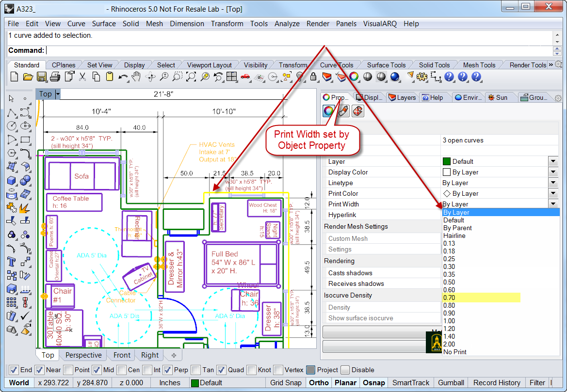Create a new file with New icon
Screen dimensions: 567x392
14,77
